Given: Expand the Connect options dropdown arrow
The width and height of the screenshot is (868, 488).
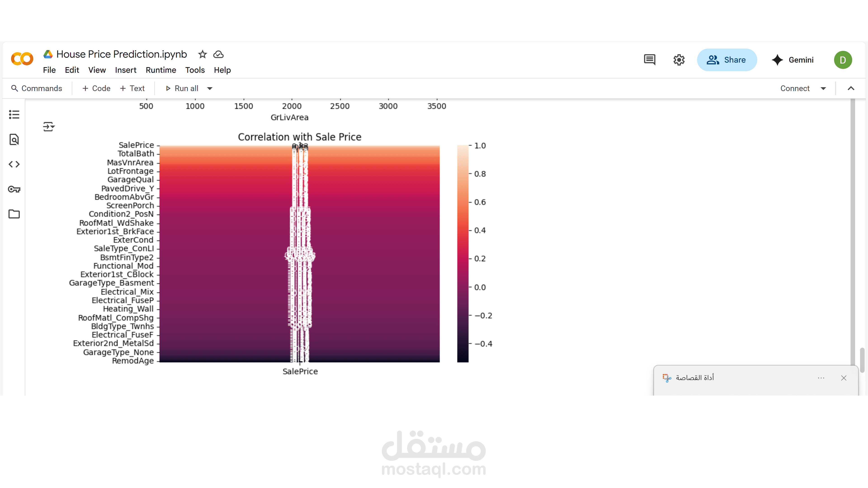Looking at the screenshot, I should click(x=823, y=89).
